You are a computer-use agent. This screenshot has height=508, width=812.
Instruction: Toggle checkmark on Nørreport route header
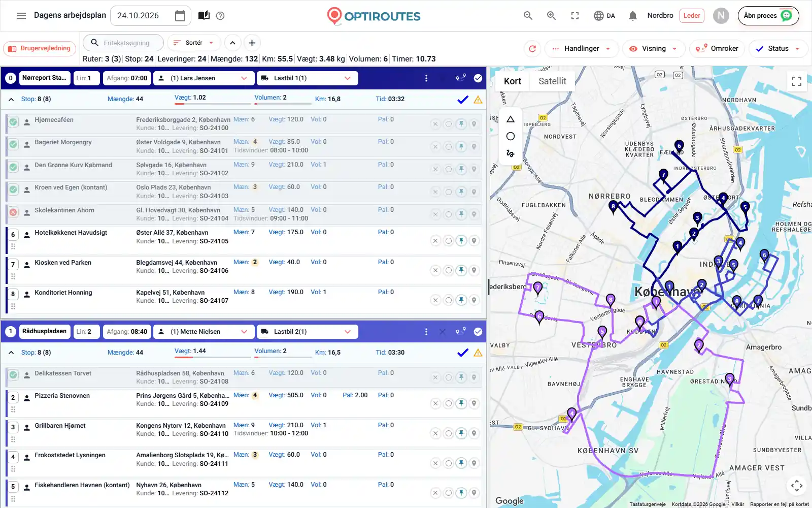(x=478, y=78)
